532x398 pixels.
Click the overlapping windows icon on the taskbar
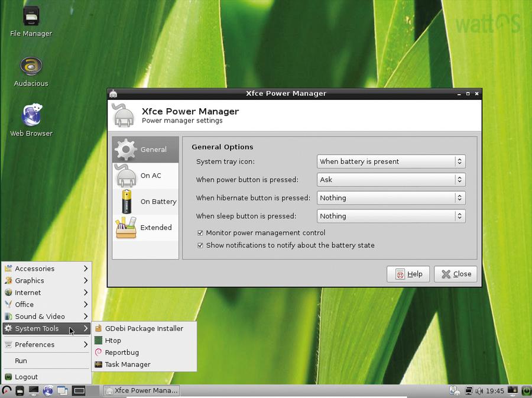click(63, 391)
